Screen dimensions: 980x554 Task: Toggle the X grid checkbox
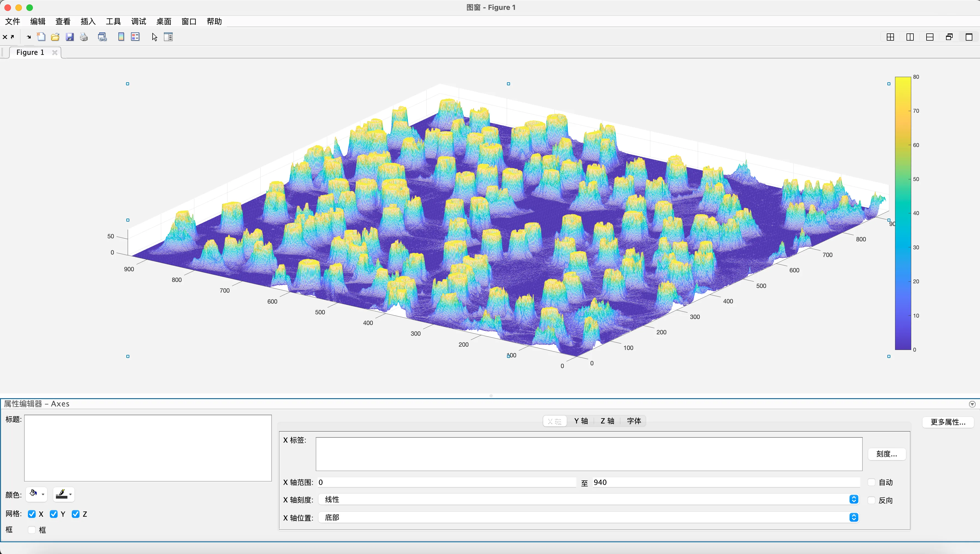[32, 514]
